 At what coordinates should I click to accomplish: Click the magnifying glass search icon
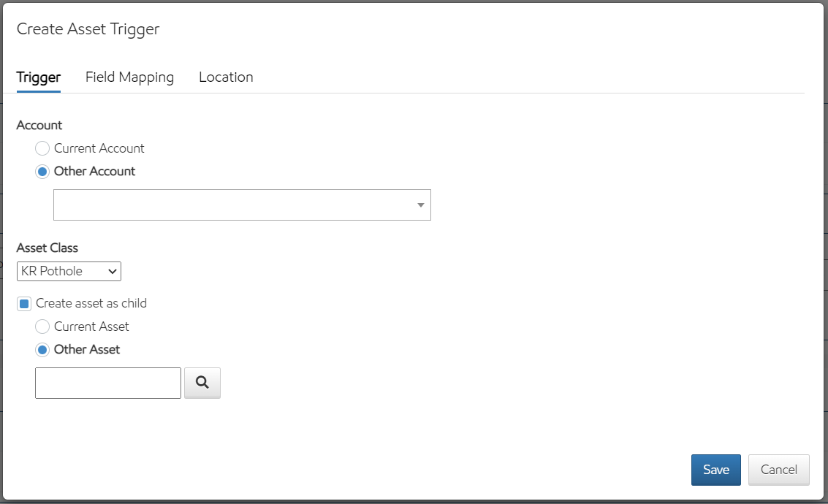pyautogui.click(x=202, y=383)
